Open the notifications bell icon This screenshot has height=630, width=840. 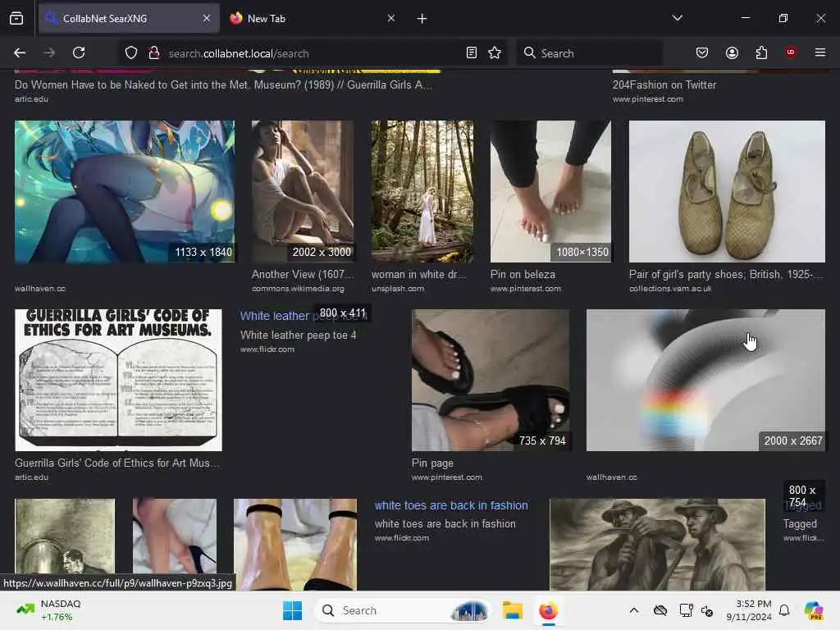click(784, 610)
